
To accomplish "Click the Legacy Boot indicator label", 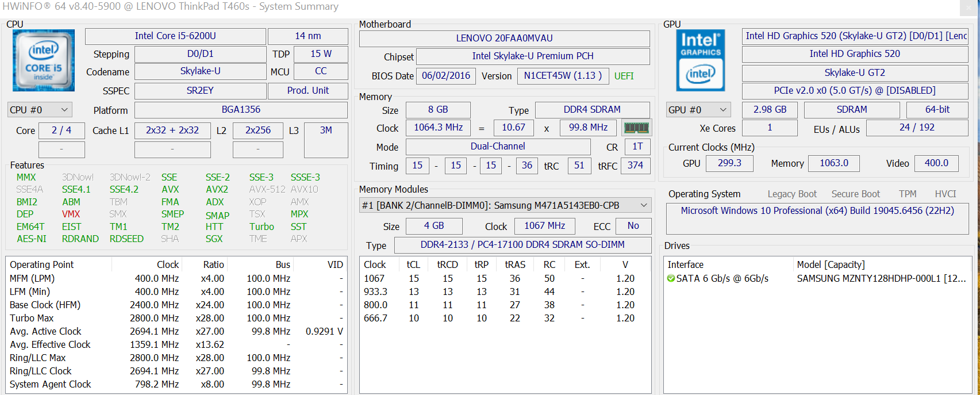I will pos(791,194).
